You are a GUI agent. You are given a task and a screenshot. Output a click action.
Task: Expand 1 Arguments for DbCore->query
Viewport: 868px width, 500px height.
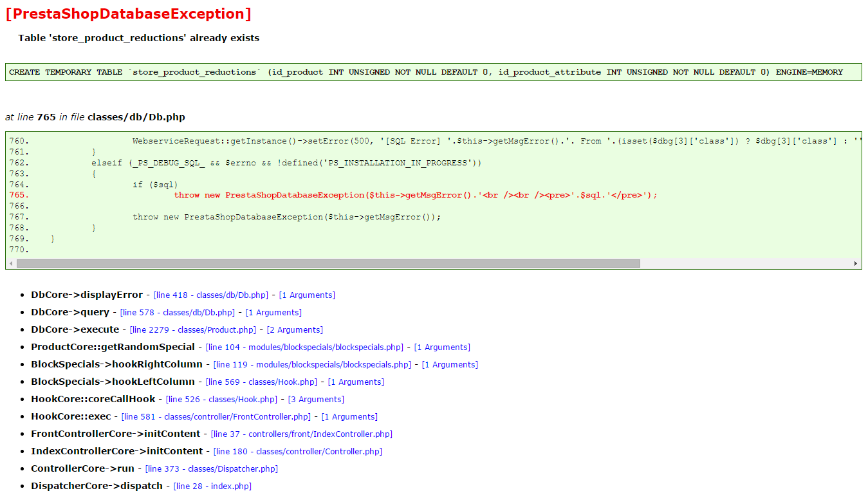pos(273,313)
